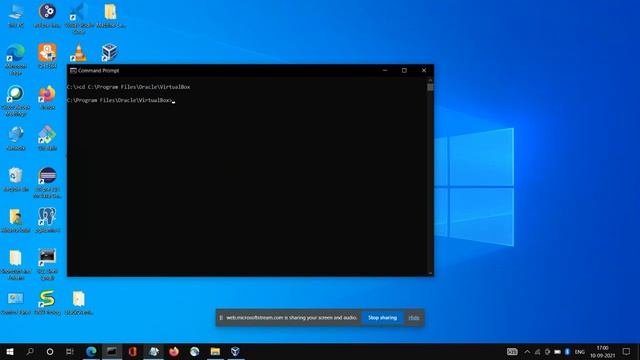Stop sharing the screen
This screenshot has width=640, height=360.
point(382,318)
